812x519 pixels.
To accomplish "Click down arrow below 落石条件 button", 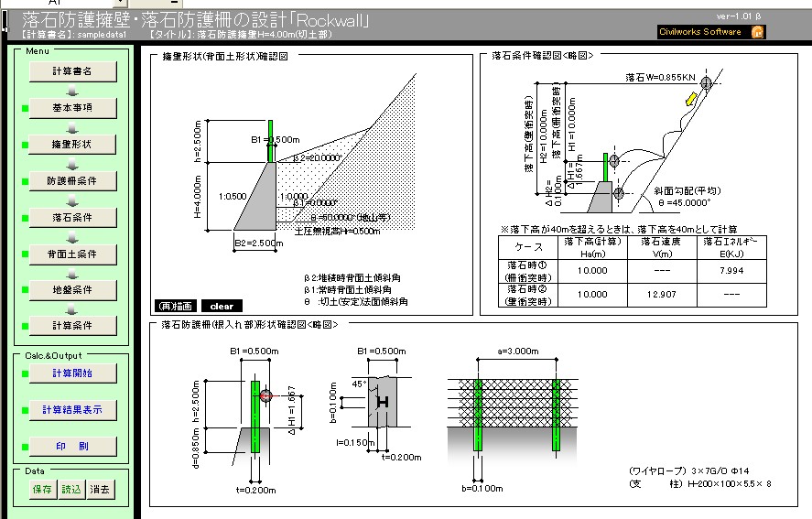I will tap(72, 237).
